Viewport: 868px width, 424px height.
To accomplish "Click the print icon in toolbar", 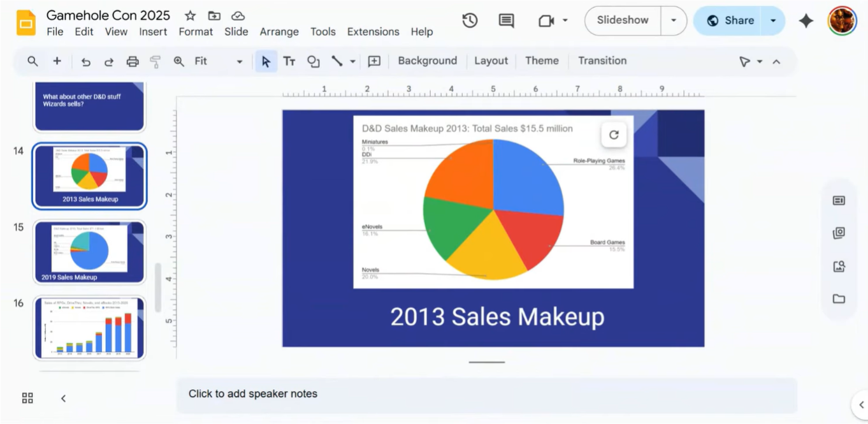I will [x=133, y=61].
